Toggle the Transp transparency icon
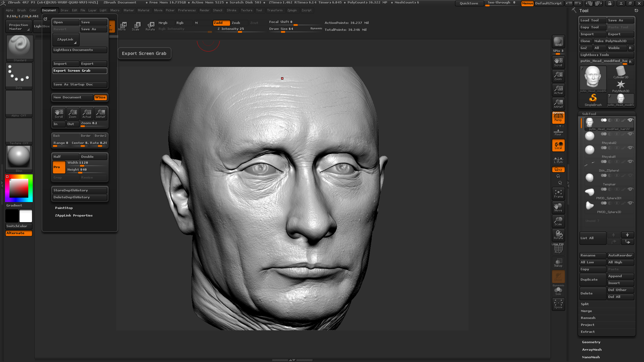Screen dimensions: 644x362 click(x=558, y=263)
